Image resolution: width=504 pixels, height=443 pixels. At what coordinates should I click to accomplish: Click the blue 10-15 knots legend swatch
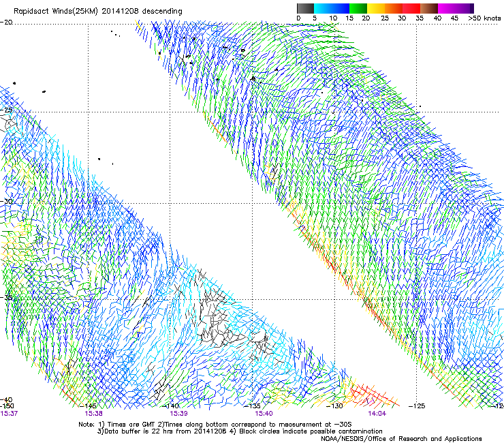(x=341, y=8)
